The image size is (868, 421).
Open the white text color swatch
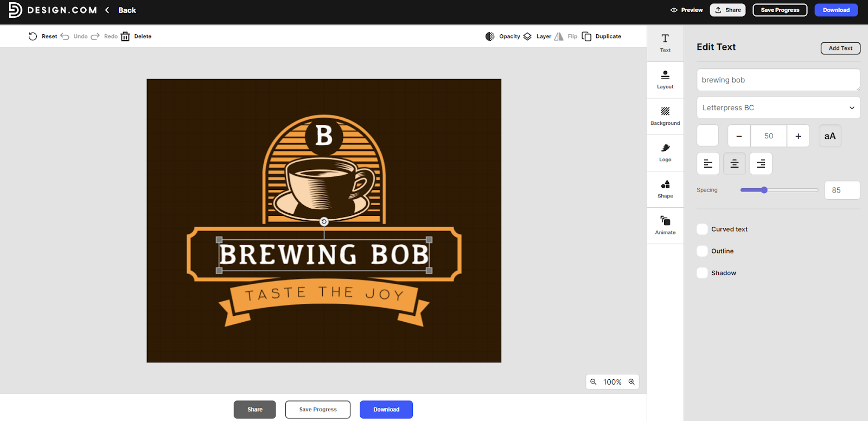(x=707, y=136)
